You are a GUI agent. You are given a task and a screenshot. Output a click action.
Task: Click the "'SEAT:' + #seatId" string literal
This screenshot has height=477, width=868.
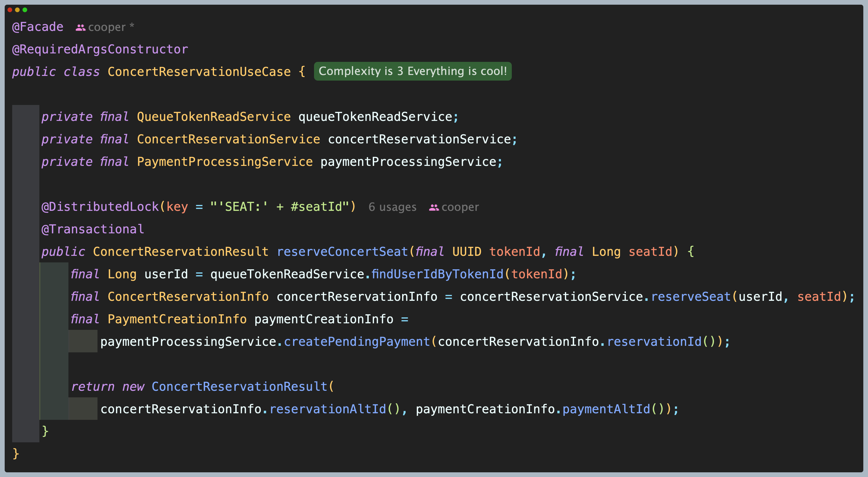tap(280, 206)
